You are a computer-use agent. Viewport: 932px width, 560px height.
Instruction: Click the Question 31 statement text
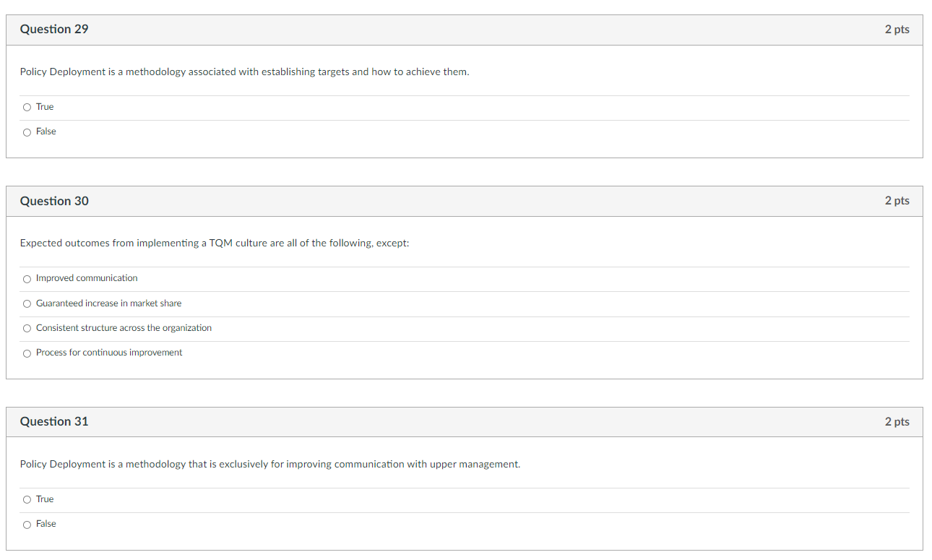point(269,464)
